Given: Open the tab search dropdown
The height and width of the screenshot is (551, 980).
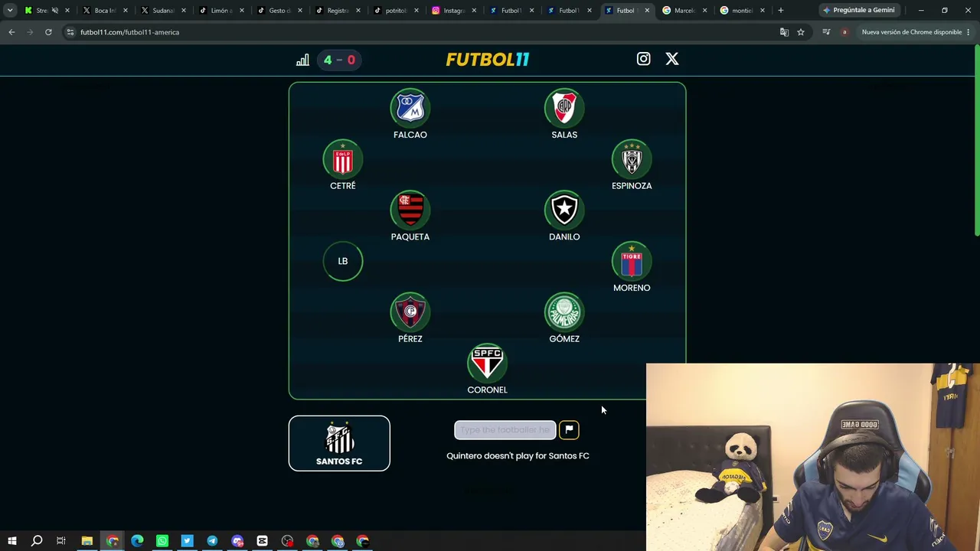Looking at the screenshot, I should (x=10, y=10).
